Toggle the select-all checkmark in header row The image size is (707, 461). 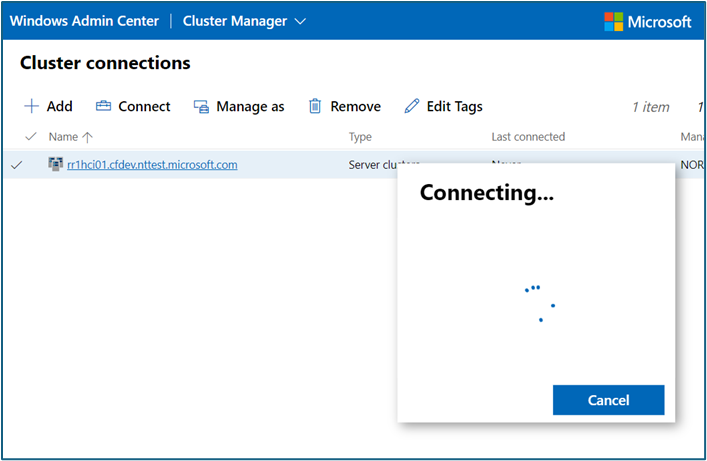[30, 136]
